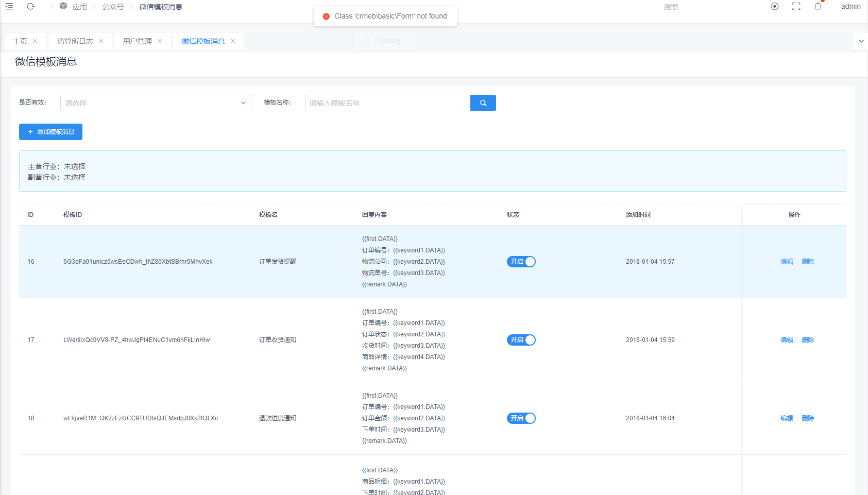Click 公众号 in the breadcrumb
The image size is (868, 495).
[x=113, y=7]
